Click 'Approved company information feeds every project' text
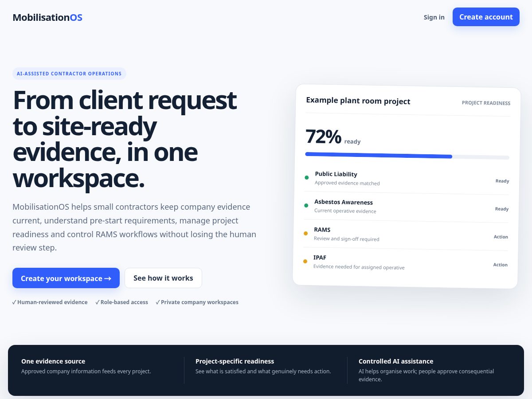 click(86, 371)
